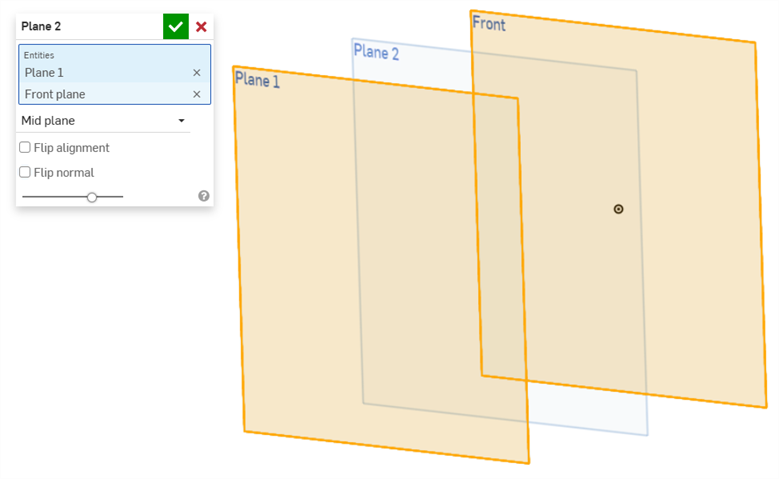
Task: Click the Flip normal label text
Action: click(64, 172)
